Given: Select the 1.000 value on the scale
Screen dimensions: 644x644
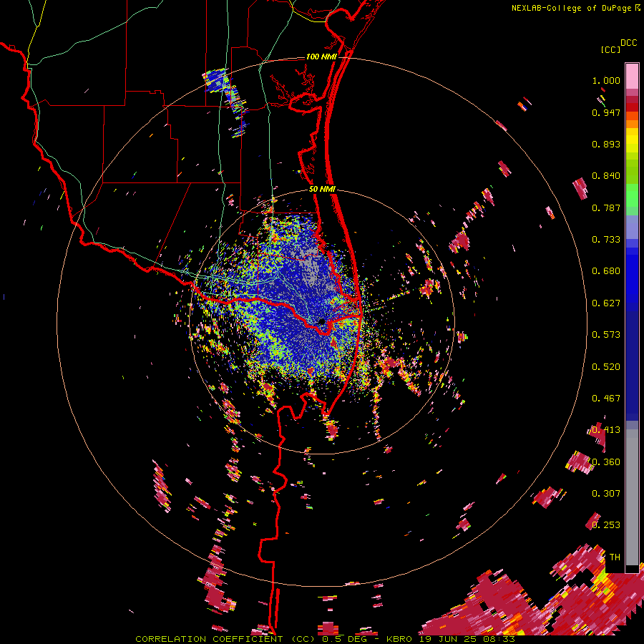Looking at the screenshot, I should pos(606,80).
